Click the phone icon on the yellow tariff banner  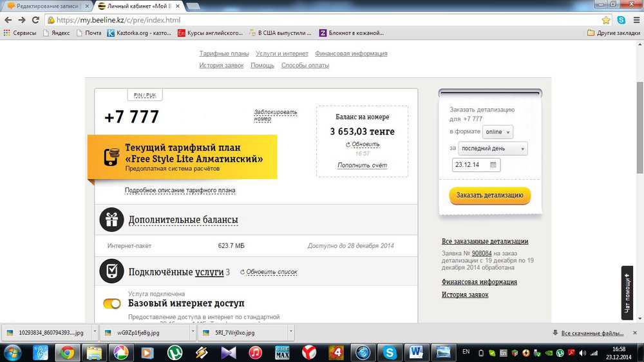click(x=111, y=157)
